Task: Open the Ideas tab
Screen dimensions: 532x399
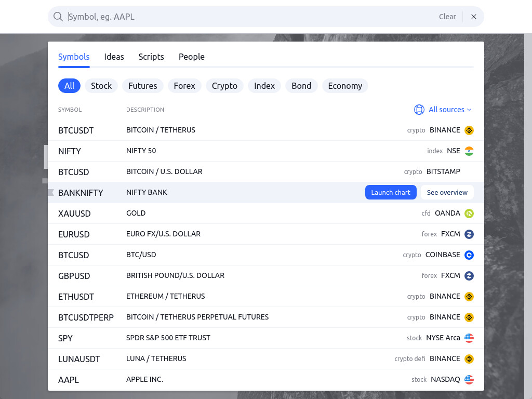Action: click(114, 57)
